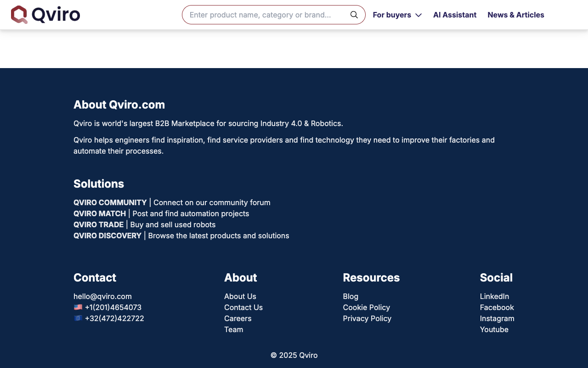Image resolution: width=588 pixels, height=368 pixels.
Task: Open Youtube social link
Action: [x=494, y=329]
